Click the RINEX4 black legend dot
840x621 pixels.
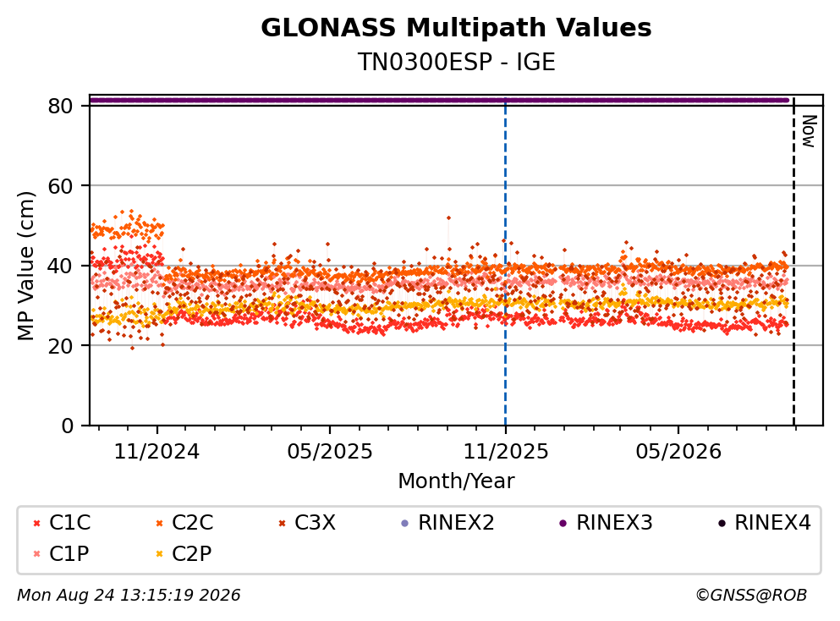click(722, 524)
